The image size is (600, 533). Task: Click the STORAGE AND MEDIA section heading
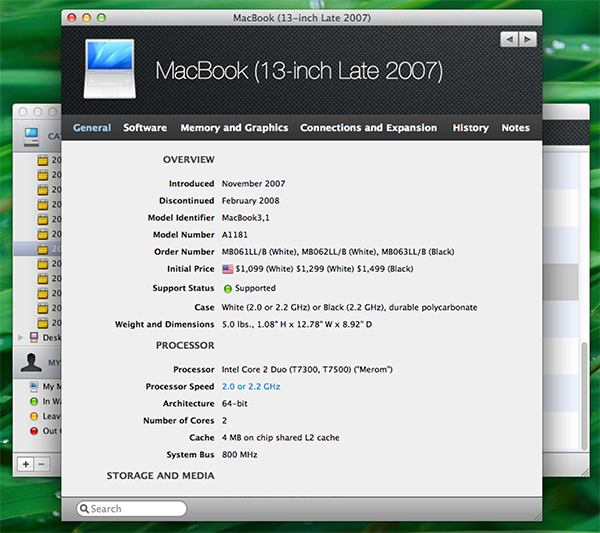point(161,476)
